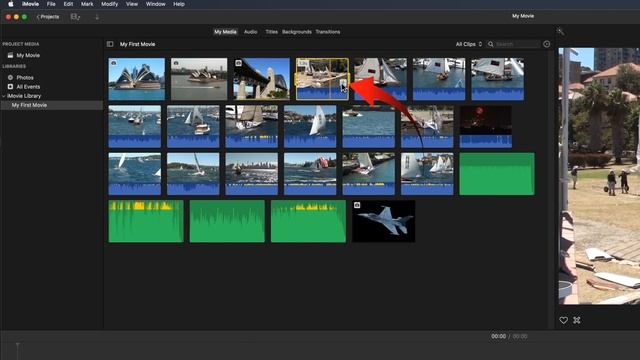Open the iMovie application menu
The image size is (640, 360).
(x=30, y=4)
